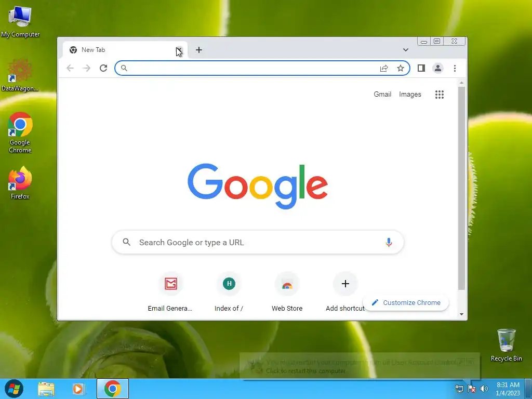The width and height of the screenshot is (532, 399).
Task: Maximize the Chrome window
Action: pyautogui.click(x=437, y=42)
